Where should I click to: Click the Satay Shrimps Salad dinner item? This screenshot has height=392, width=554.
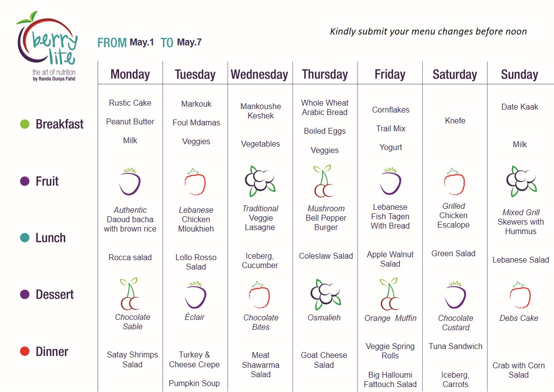coord(132,359)
